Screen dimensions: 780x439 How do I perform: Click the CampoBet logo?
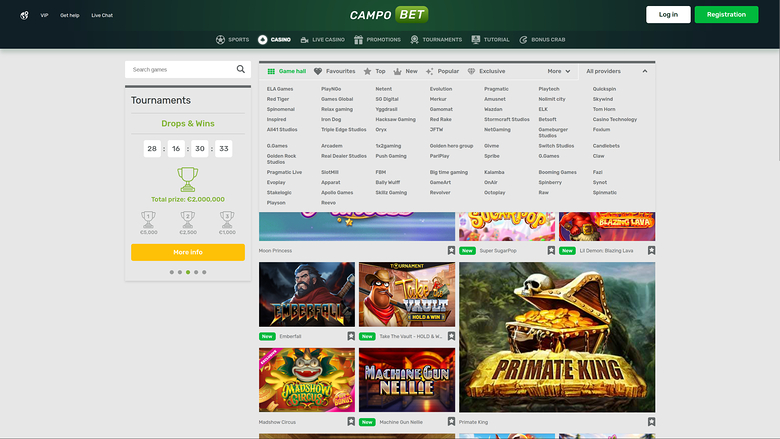point(389,14)
